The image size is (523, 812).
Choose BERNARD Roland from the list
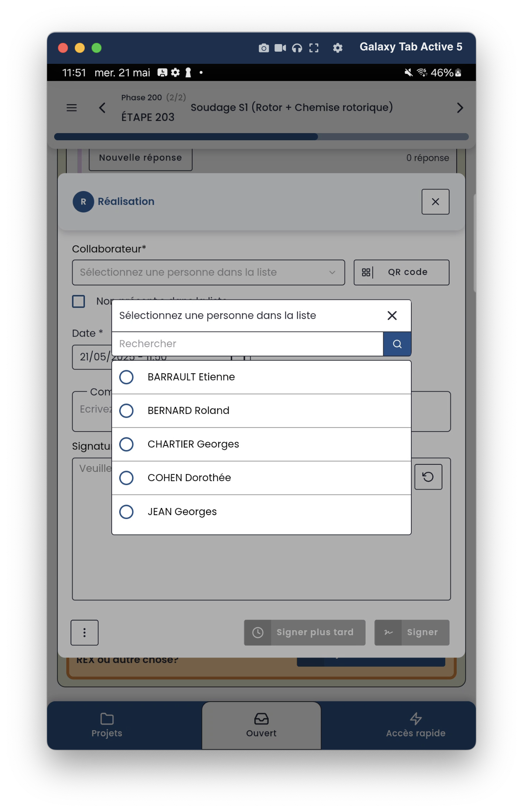(x=126, y=411)
